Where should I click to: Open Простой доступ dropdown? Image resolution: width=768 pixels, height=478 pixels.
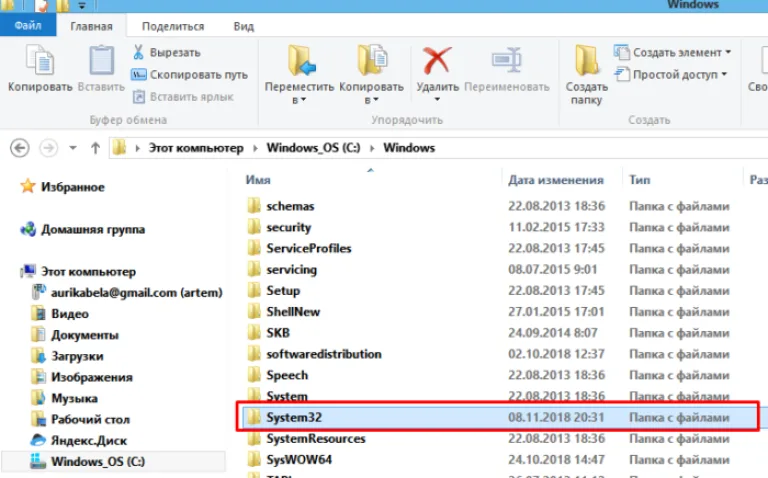click(x=671, y=74)
